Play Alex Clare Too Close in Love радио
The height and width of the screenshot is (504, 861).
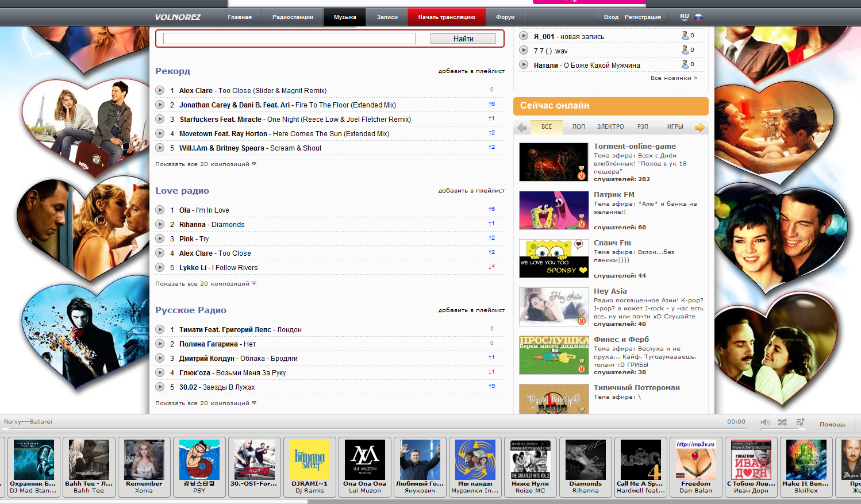(160, 253)
